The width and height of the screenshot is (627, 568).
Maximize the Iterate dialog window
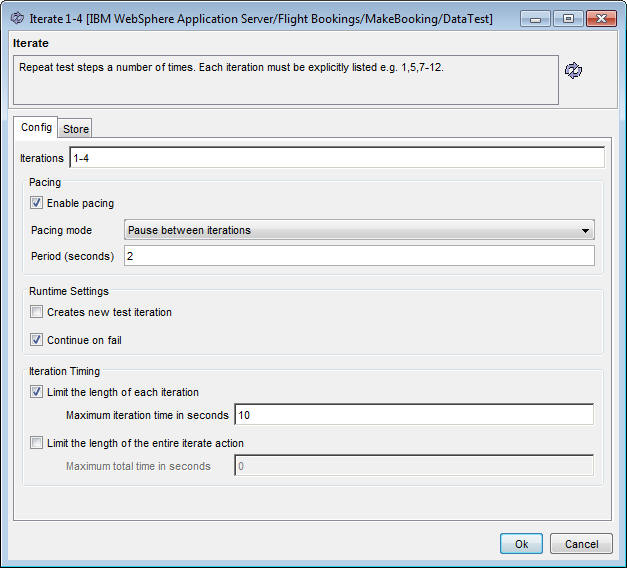568,19
